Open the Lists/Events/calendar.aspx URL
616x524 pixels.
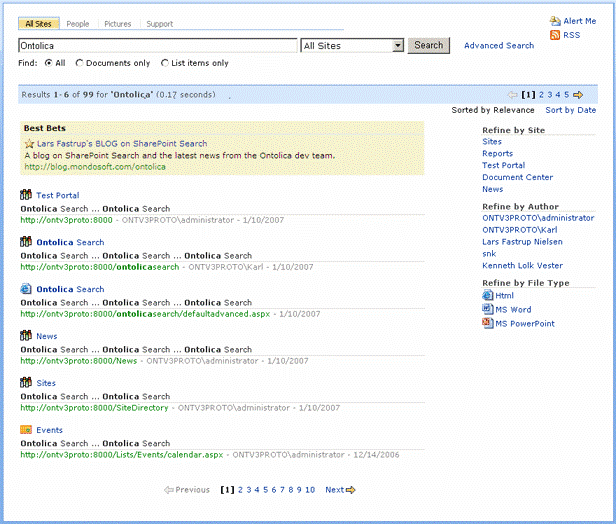(122, 455)
